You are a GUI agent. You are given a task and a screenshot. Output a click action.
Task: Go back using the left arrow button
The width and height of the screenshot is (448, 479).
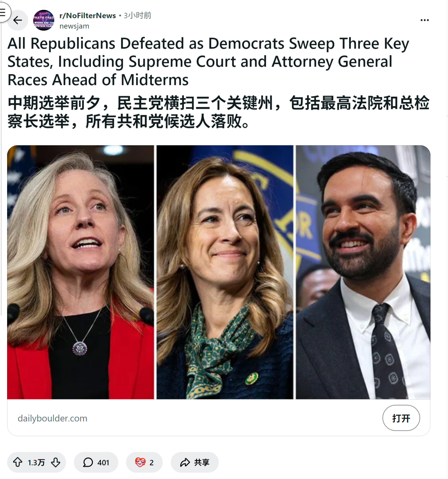tap(18, 20)
